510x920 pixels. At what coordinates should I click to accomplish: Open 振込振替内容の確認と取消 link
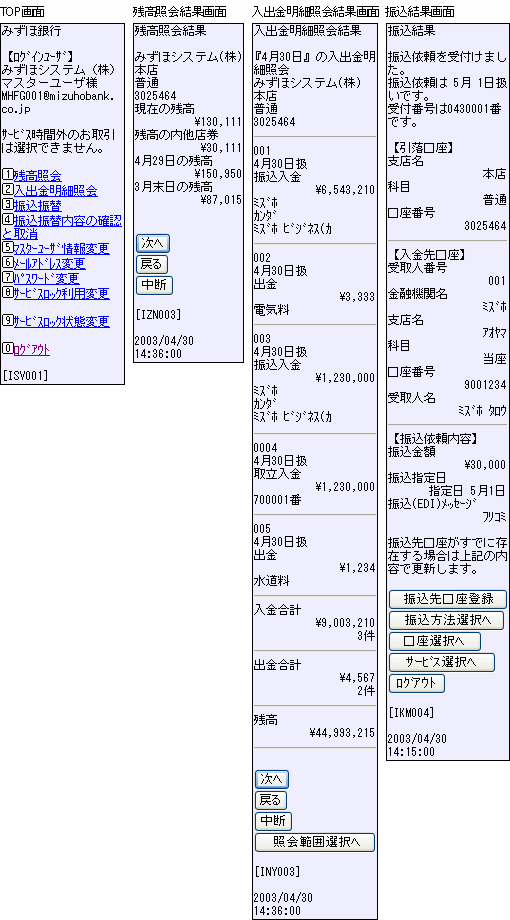click(62, 227)
